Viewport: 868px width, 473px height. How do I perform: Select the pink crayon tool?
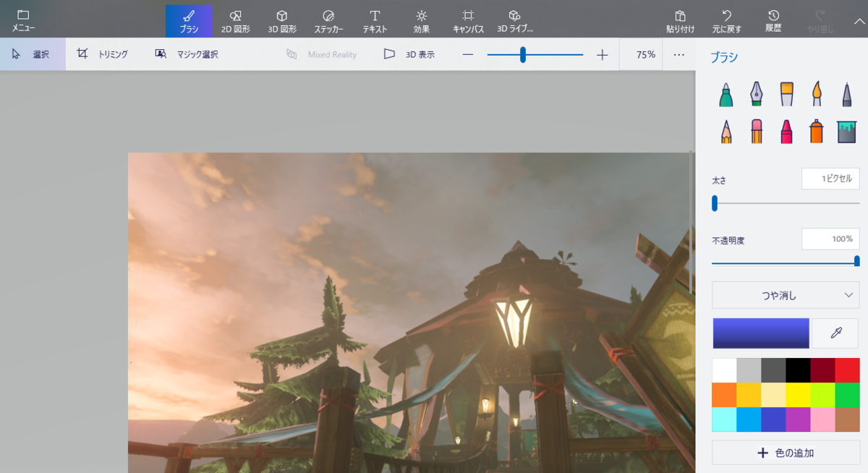pos(786,131)
